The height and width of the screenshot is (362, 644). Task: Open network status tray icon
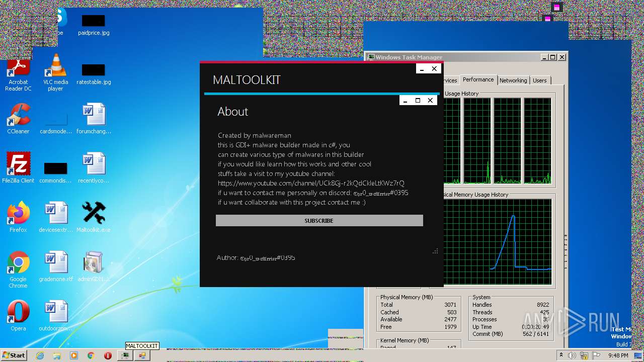pyautogui.click(x=584, y=355)
